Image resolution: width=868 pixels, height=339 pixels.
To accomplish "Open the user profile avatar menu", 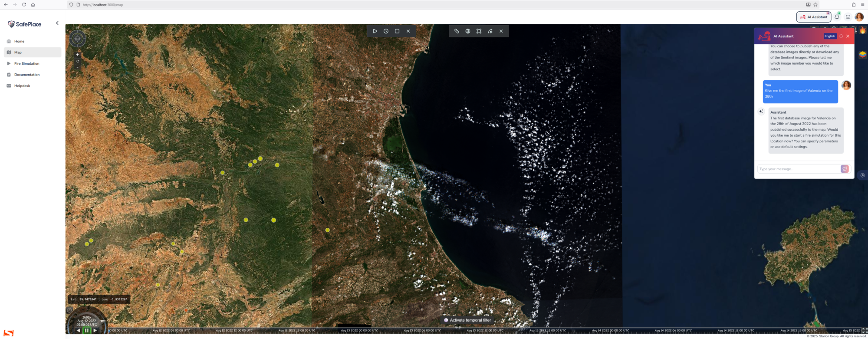I will (x=859, y=17).
